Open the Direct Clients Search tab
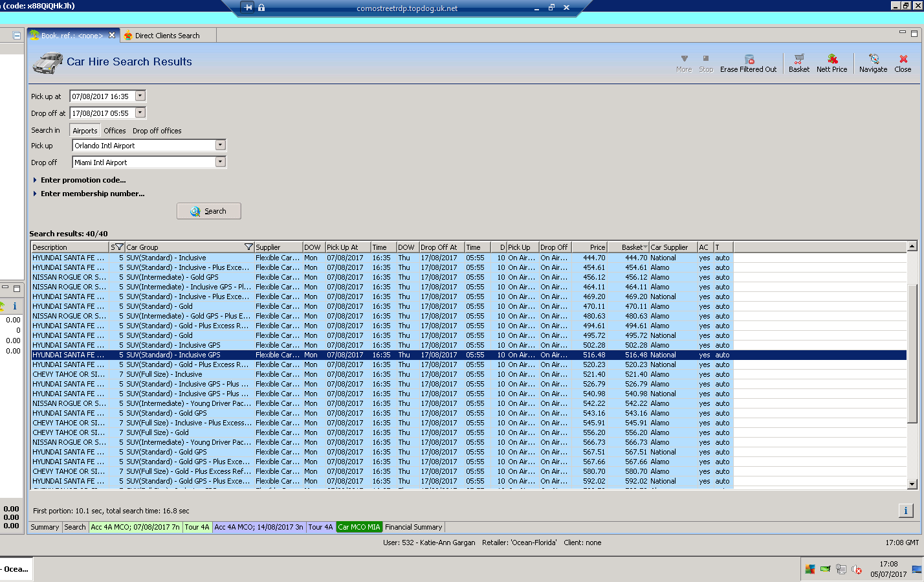Viewport: 924px width, 582px height. pos(167,36)
